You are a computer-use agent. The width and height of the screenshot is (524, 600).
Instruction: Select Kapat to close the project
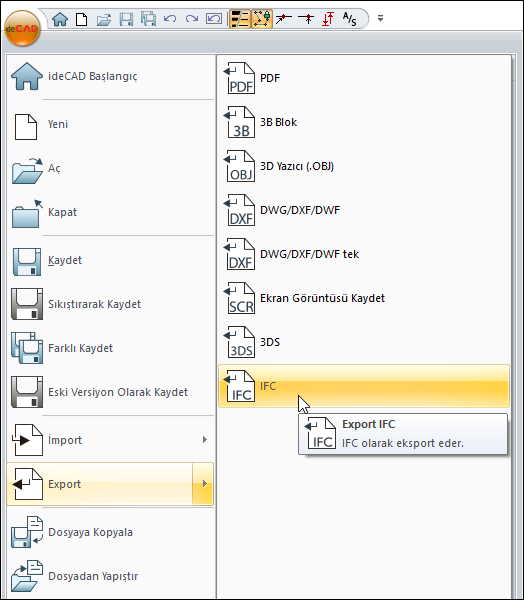tap(110, 212)
